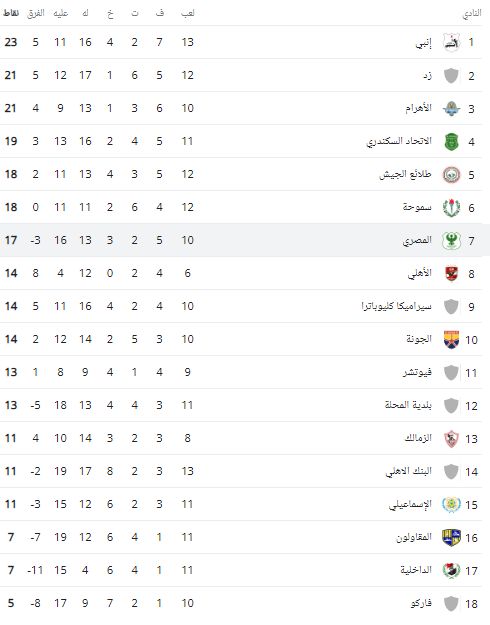Screen dimensions: 490x625
Task: Click the El Dakhleya club crest
Action: coord(451,570)
